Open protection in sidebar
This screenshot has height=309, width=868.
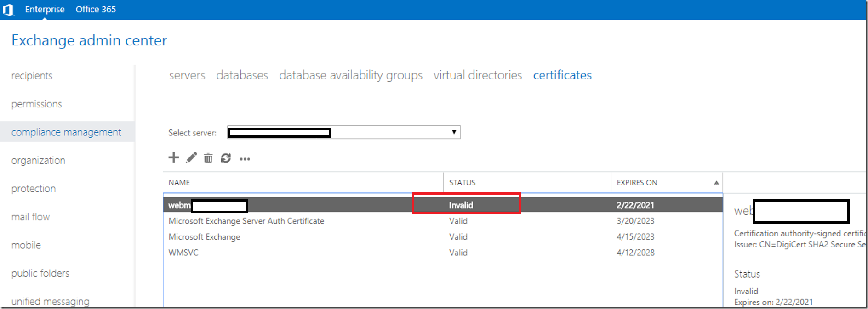click(34, 189)
